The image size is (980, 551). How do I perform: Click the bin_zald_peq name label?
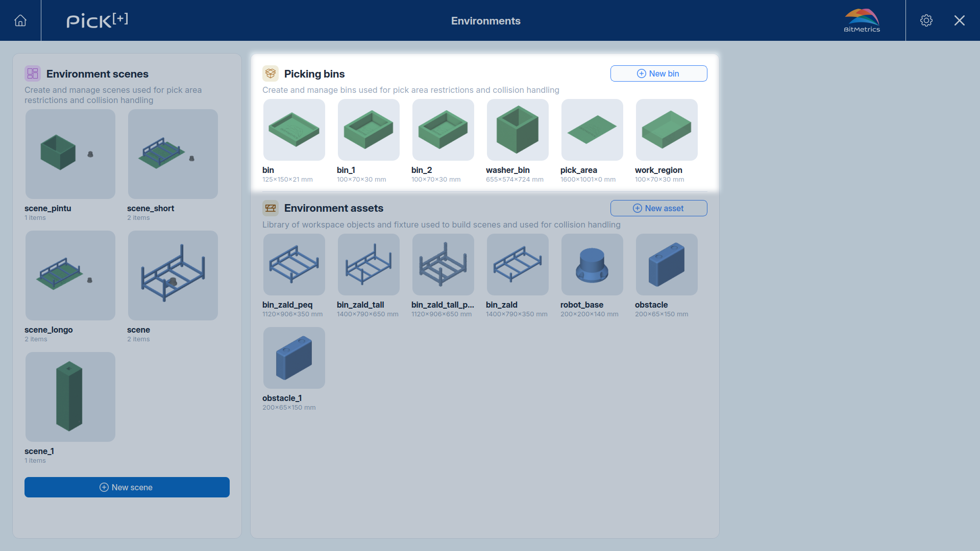point(287,305)
